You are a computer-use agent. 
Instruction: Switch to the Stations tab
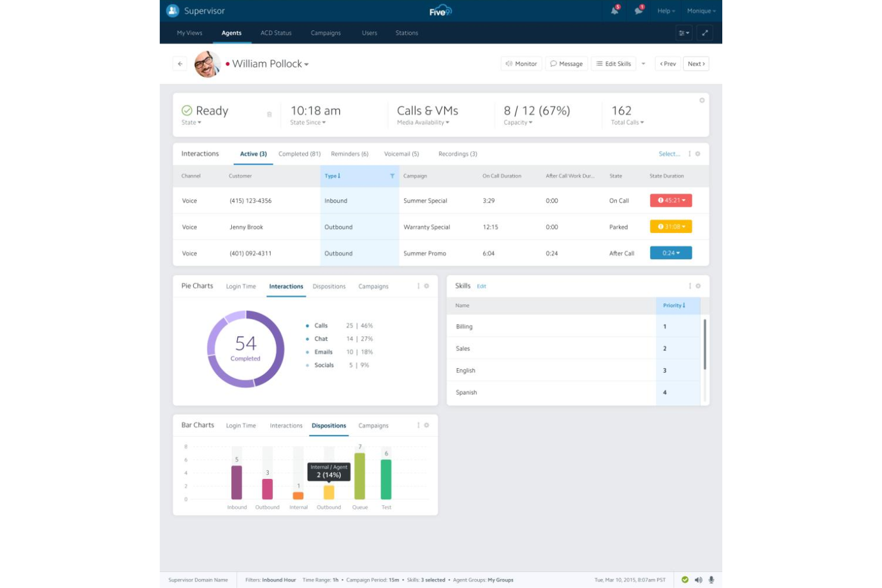pyautogui.click(x=407, y=33)
